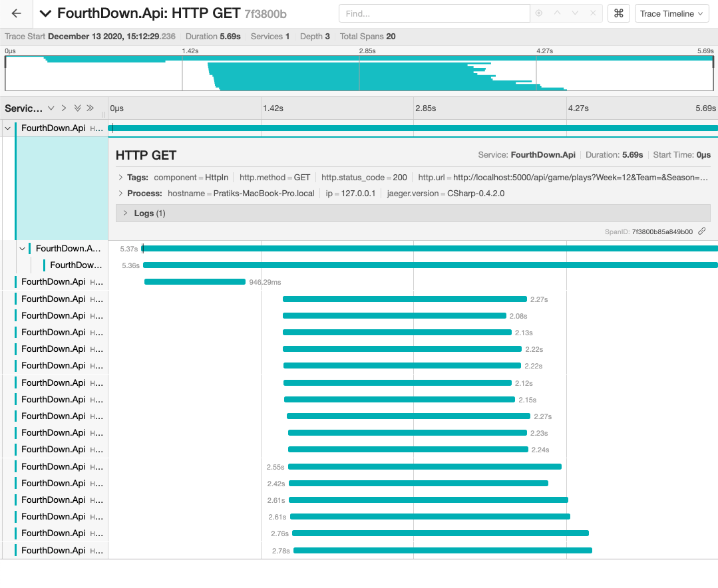Jump to previous search result arrow
Viewport: 718px width, 588px height.
(557, 13)
